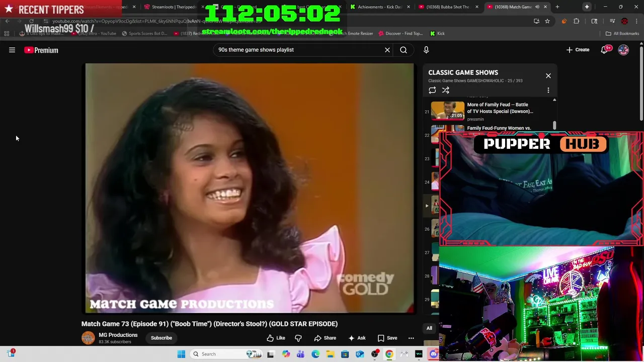Screen dimensions: 644x362
Task: Open Windows Start menu
Action: (x=181, y=354)
